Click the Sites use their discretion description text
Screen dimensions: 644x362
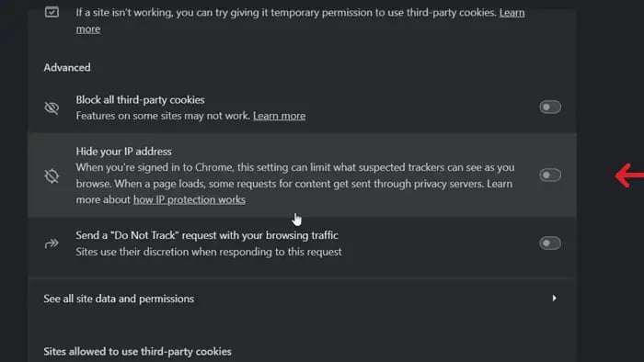[x=209, y=252]
